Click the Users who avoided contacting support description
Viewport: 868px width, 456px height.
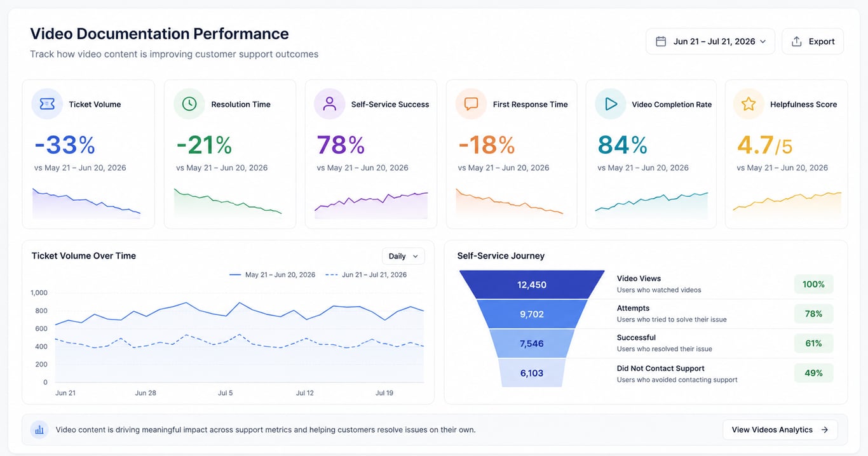(677, 380)
